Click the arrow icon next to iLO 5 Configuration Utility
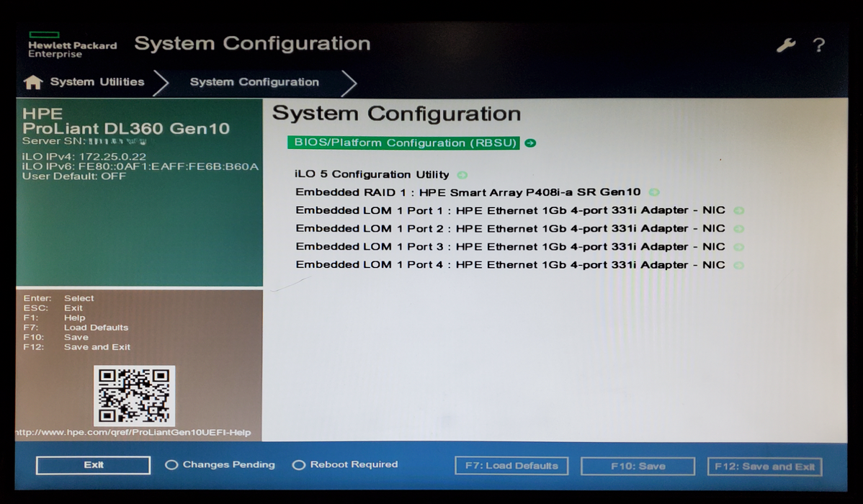 [x=462, y=175]
